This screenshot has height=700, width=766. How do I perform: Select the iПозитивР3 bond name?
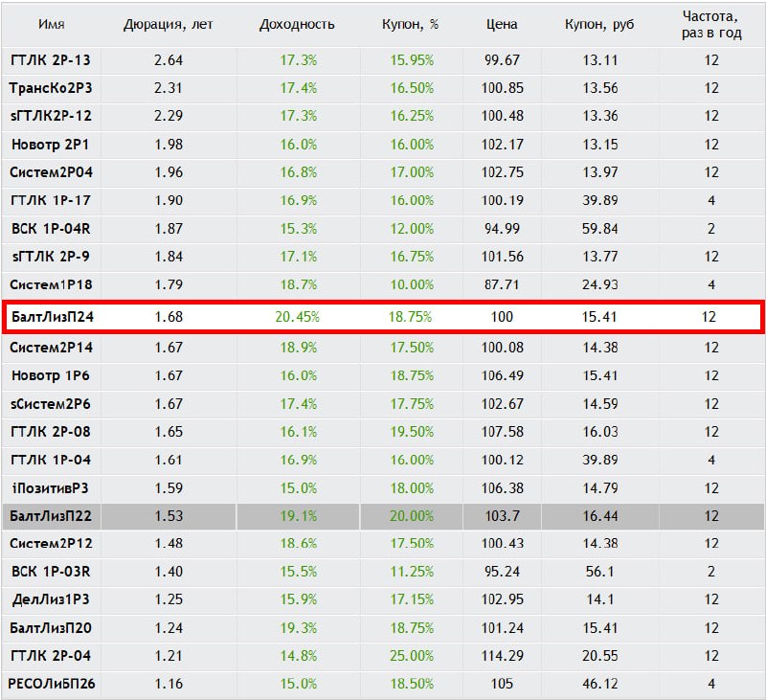point(51,488)
